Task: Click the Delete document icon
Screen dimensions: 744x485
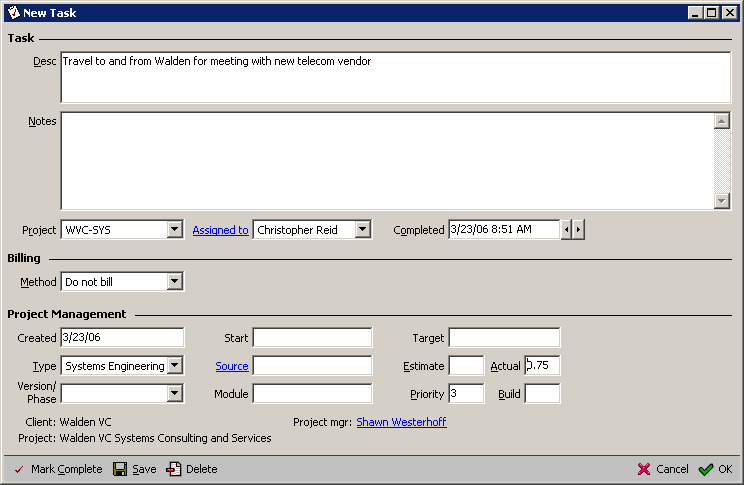Action: (174, 469)
